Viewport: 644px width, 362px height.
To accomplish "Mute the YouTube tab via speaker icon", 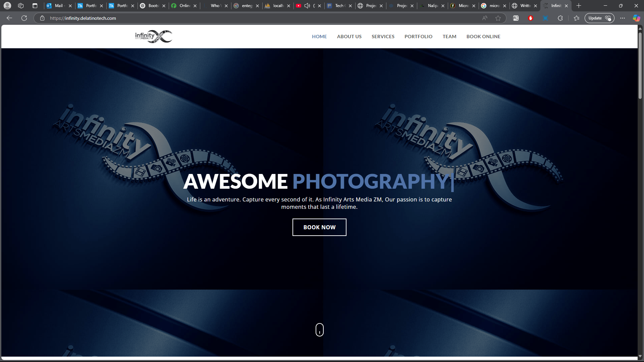I will 307,6.
